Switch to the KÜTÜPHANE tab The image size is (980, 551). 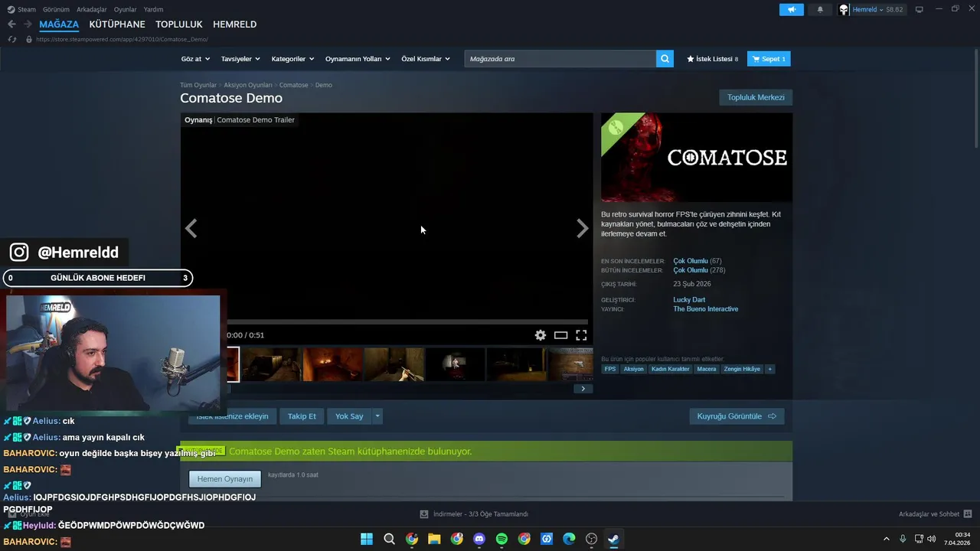[x=117, y=24]
